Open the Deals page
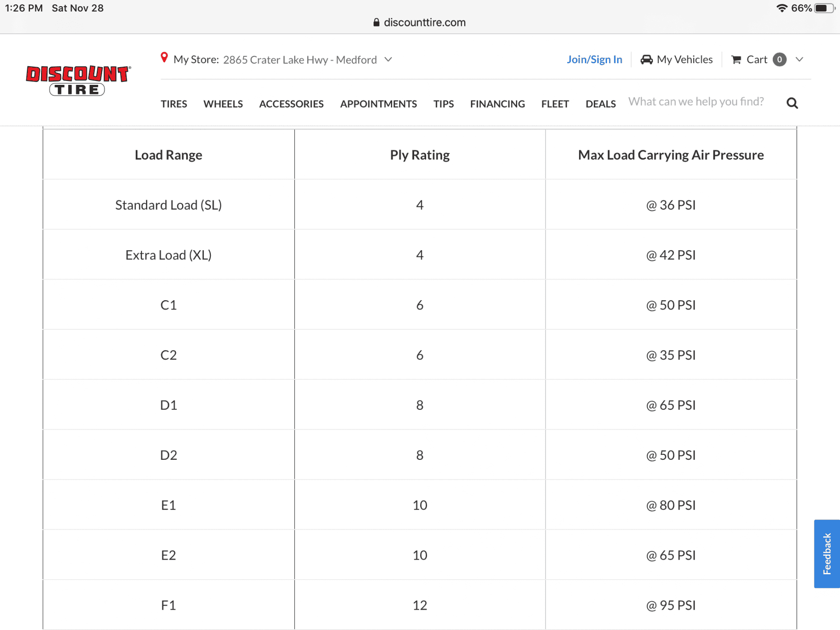This screenshot has height=630, width=840. tap(600, 104)
